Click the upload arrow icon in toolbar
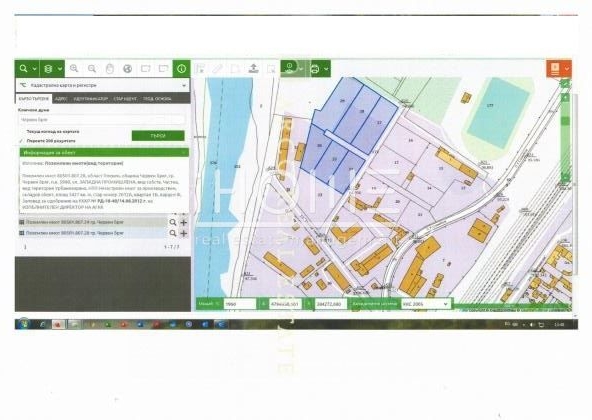592x420 pixels. 253,68
